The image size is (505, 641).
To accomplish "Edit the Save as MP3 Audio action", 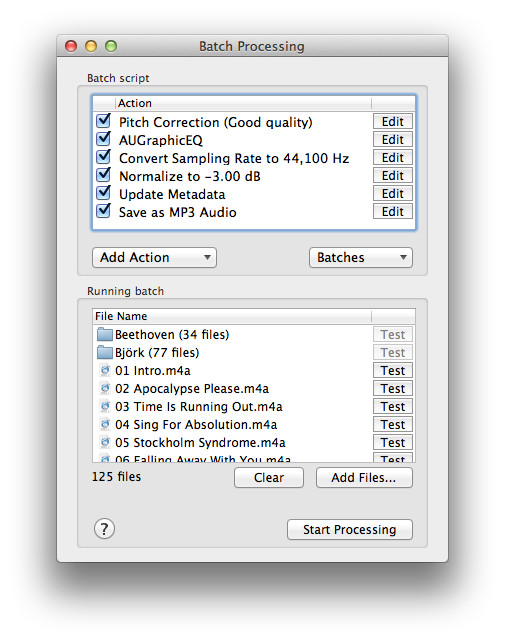I will (393, 212).
